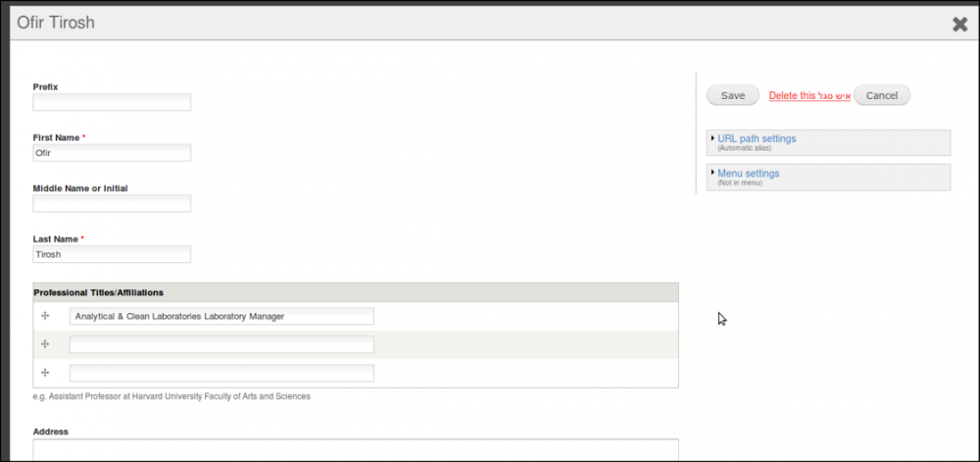The image size is (980, 462).
Task: Click the Professional Titles/Affiliations table header
Action: pos(356,292)
